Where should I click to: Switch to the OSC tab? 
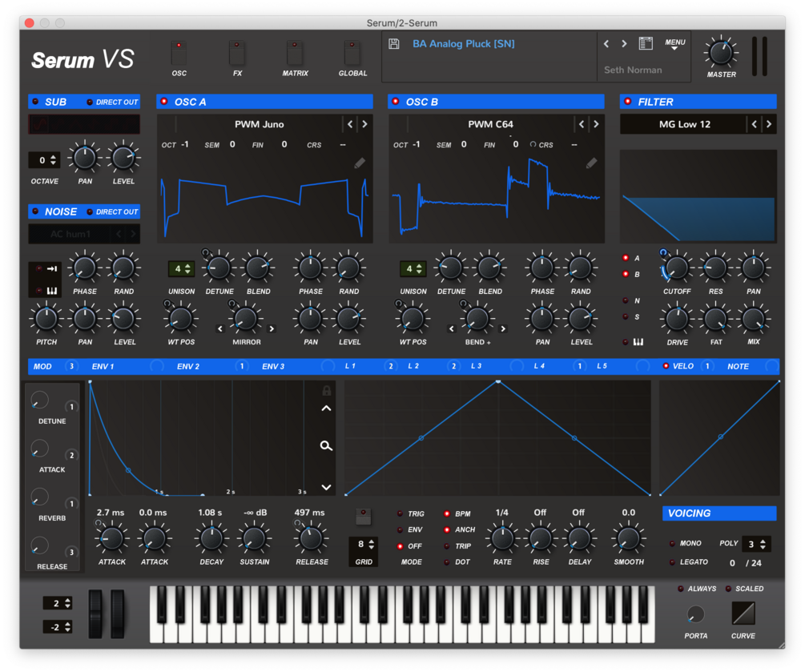179,53
